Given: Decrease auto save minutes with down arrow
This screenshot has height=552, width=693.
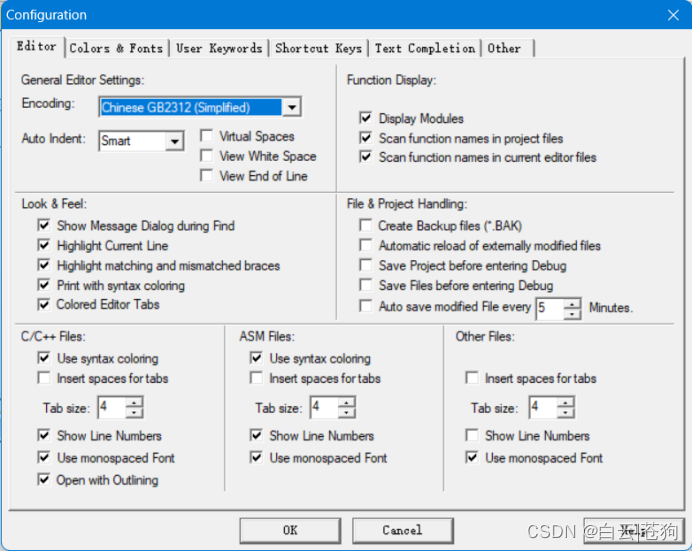Looking at the screenshot, I should (x=572, y=313).
